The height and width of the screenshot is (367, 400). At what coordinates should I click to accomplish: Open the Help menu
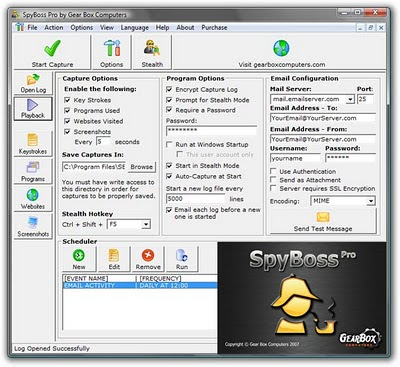point(162,27)
